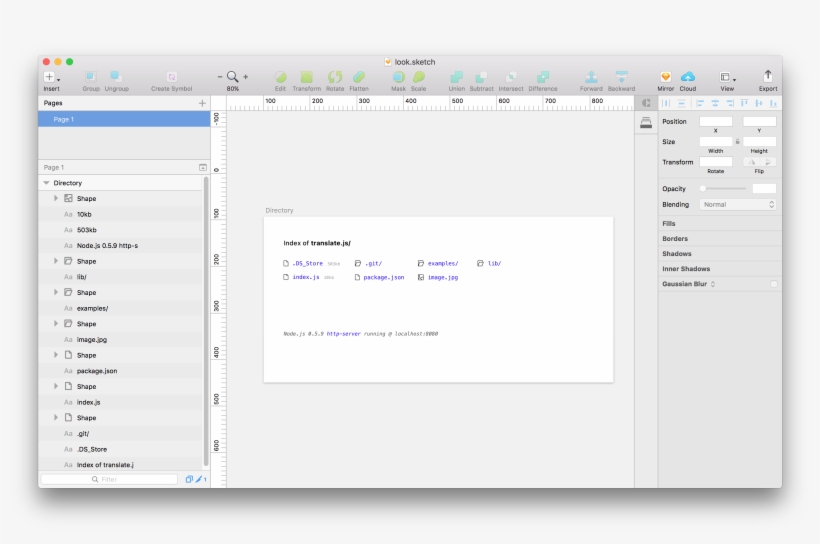
Task: Click the Fills section header
Action: click(x=669, y=224)
